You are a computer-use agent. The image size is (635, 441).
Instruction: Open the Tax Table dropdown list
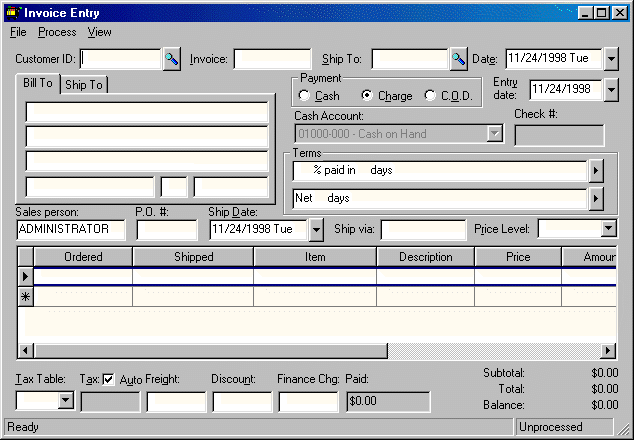click(66, 401)
